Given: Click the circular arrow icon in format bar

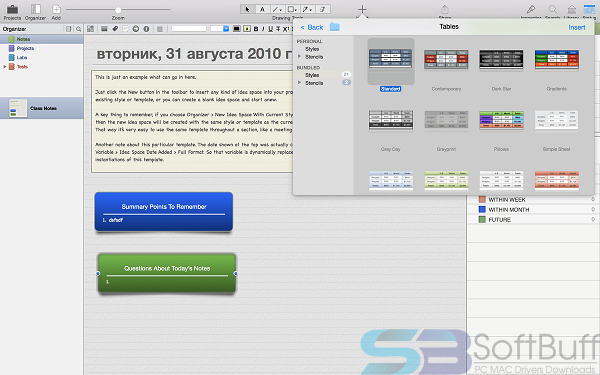Looking at the screenshot, I should click(x=135, y=29).
